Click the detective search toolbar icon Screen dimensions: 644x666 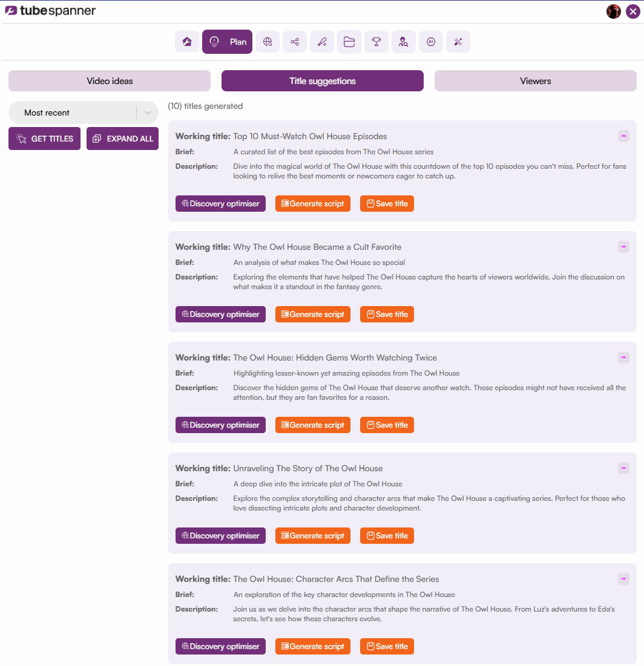(403, 42)
